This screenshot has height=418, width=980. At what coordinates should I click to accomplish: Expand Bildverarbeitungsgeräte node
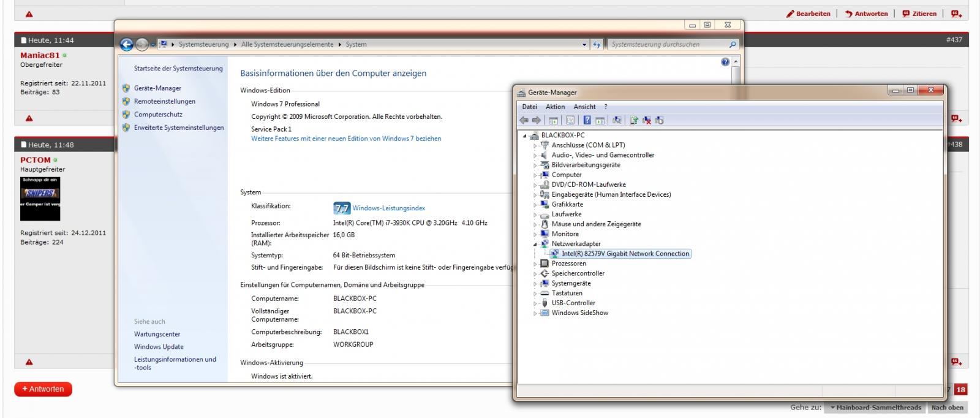(x=535, y=165)
